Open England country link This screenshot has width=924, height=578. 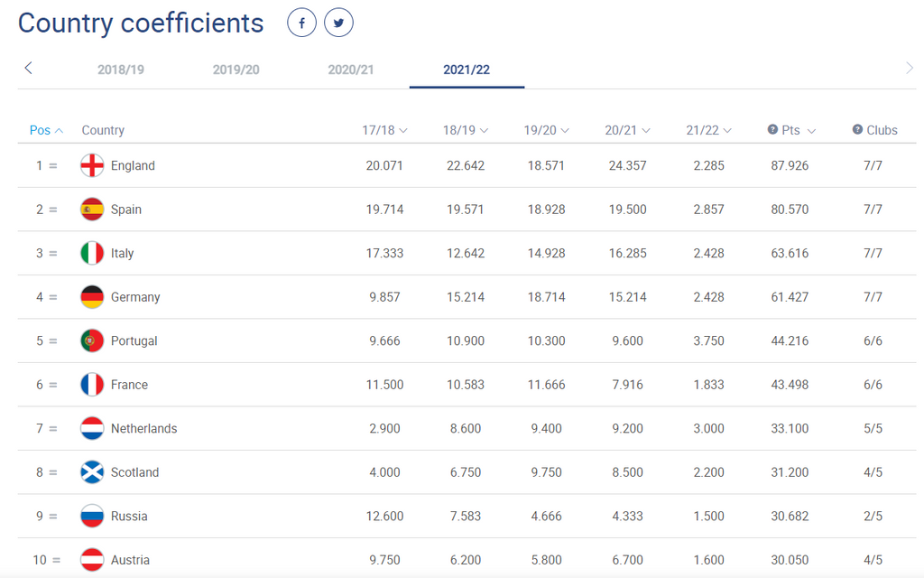(x=133, y=166)
